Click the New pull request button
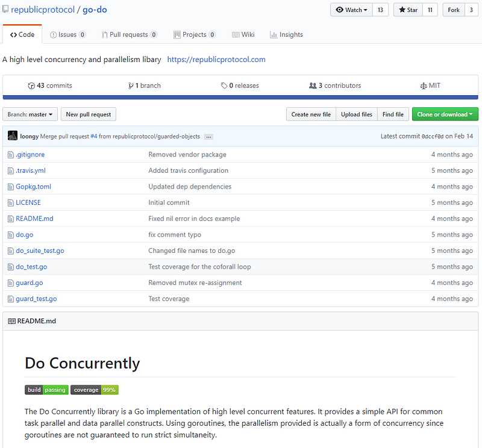482x448 pixels. 88,114
